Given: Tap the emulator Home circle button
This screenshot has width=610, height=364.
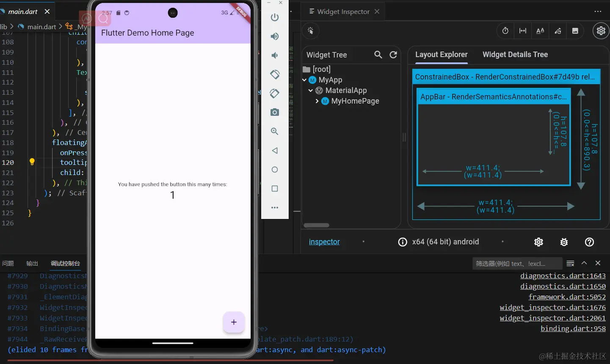Looking at the screenshot, I should [x=275, y=170].
